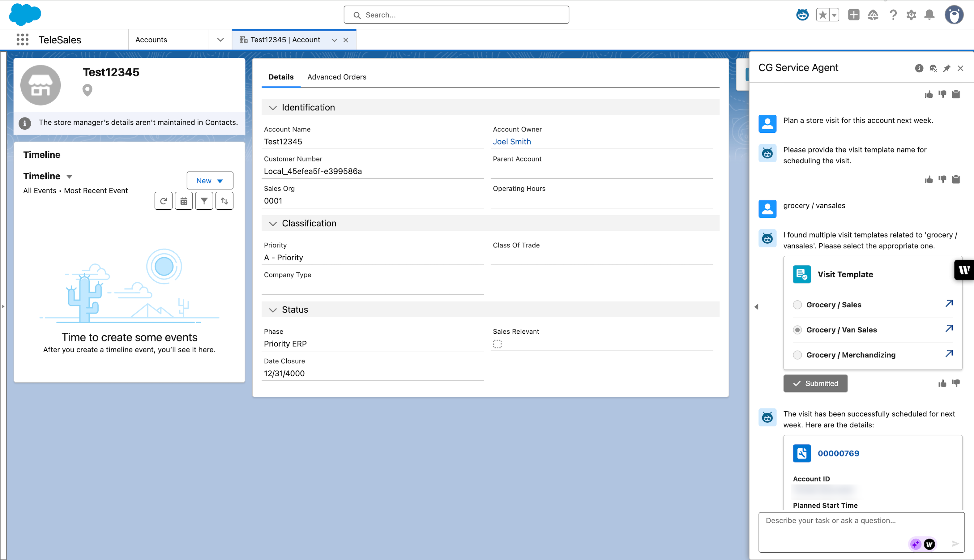
Task: Select the Grocery / Sales radio button
Action: click(797, 305)
